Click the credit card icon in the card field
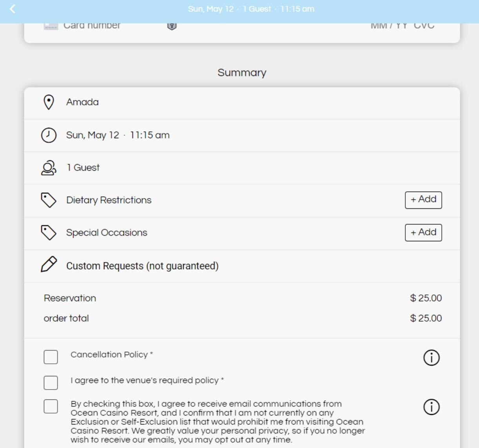Screen dimensions: 479x448 [x=51, y=26]
